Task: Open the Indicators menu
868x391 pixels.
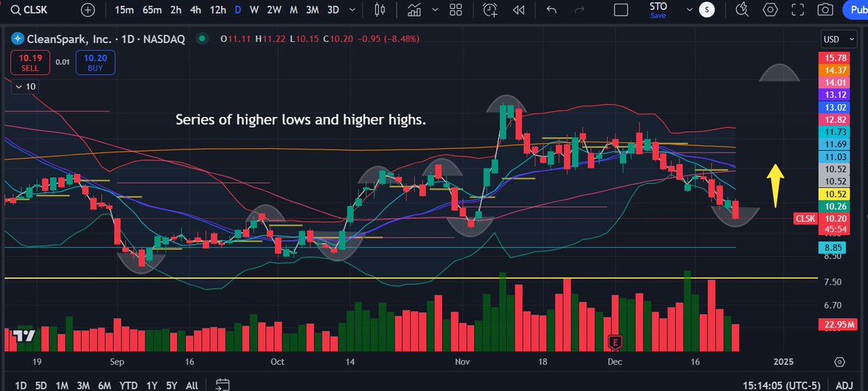Action: coord(414,10)
